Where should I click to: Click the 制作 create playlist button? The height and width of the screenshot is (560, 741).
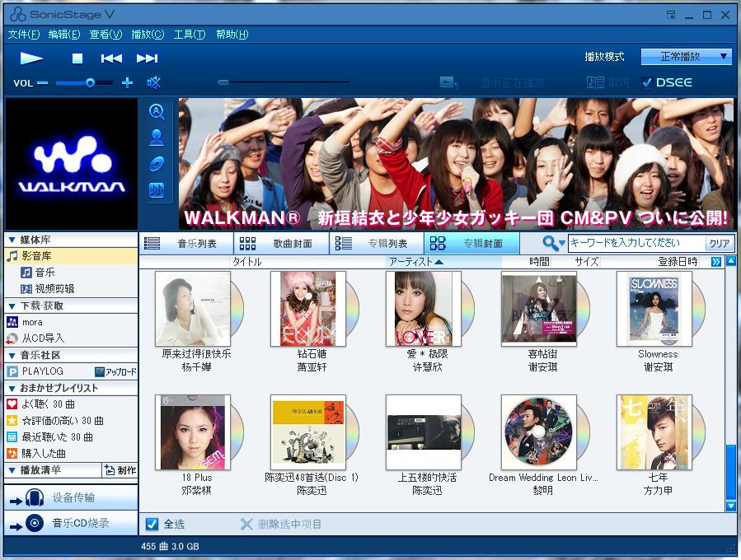[x=120, y=470]
